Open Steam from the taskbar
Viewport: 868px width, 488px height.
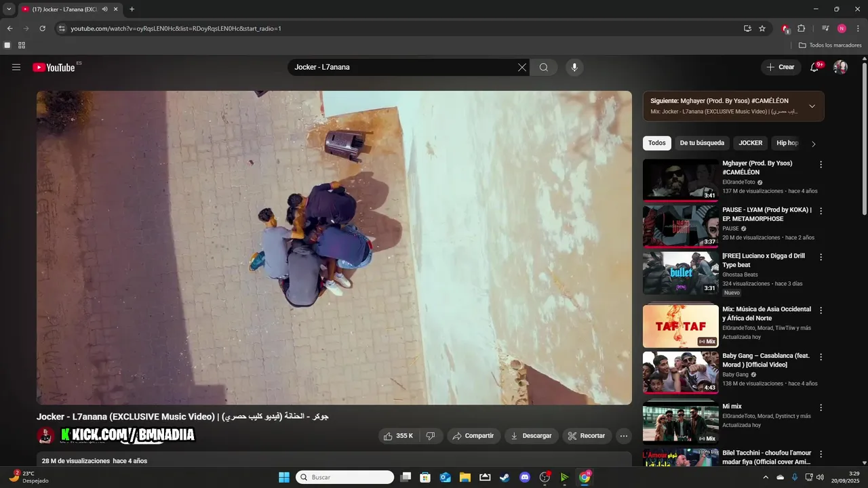coord(505,477)
